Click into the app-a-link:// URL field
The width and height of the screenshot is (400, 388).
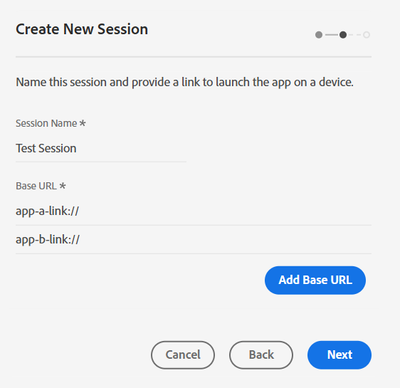(193, 211)
